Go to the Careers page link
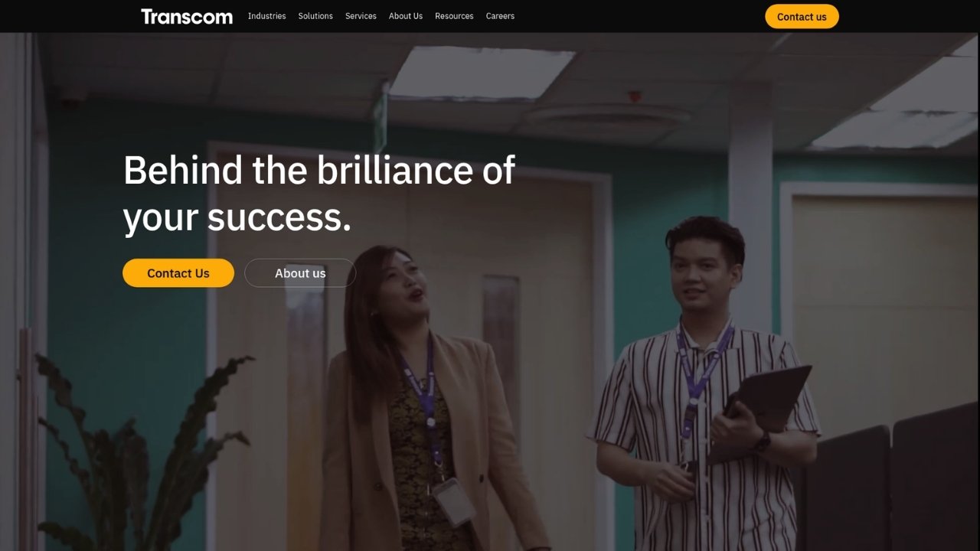 [500, 16]
